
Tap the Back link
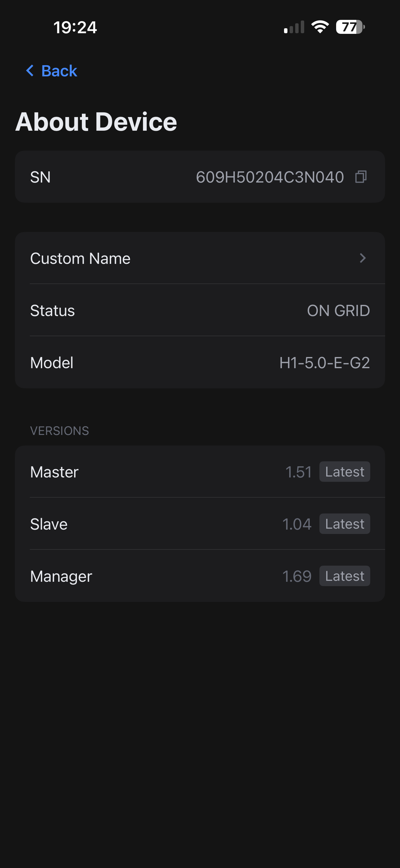pos(59,71)
